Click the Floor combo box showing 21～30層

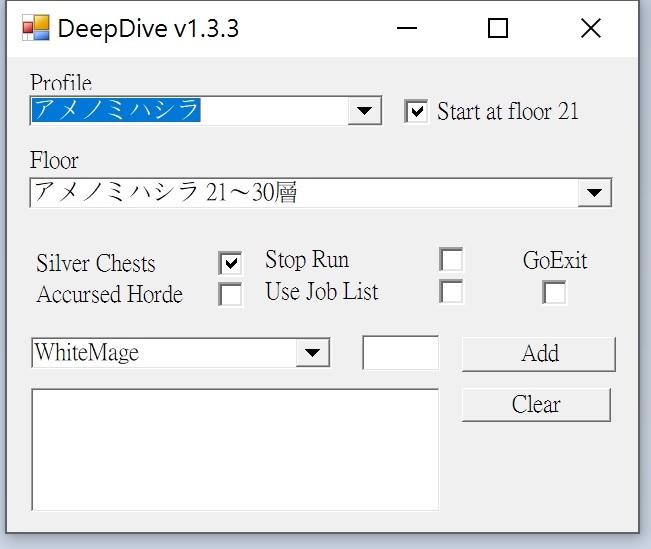click(321, 192)
